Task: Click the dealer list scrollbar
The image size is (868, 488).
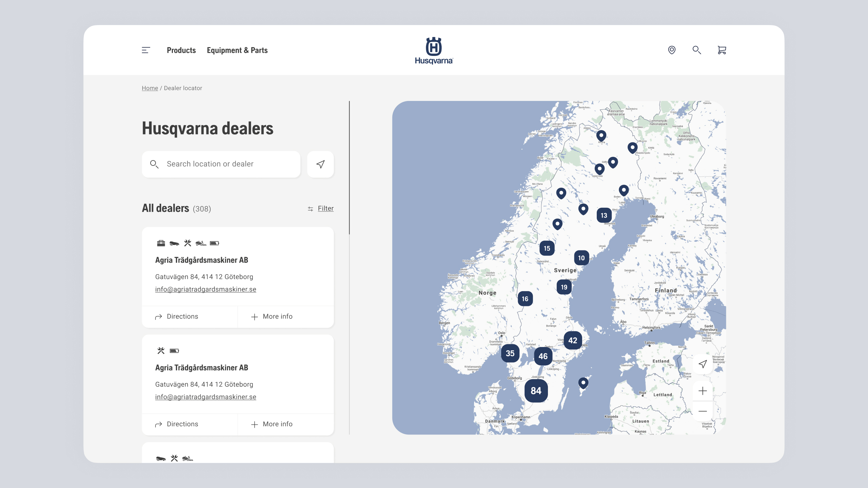Action: click(349, 168)
